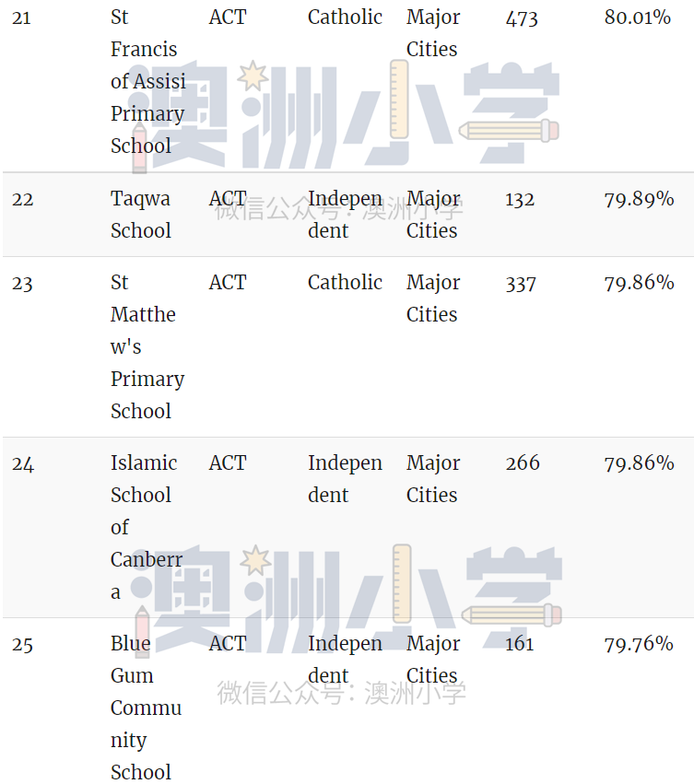Click Catholic sector in row 23

[x=345, y=283]
